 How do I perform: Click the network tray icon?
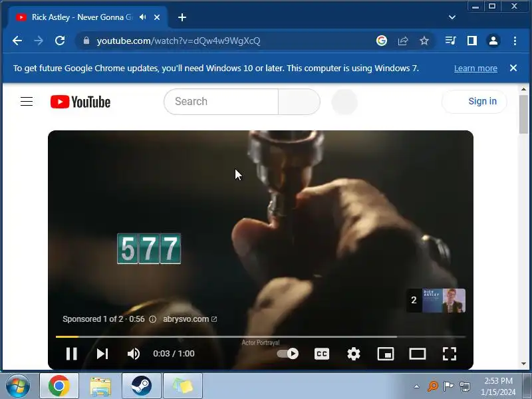pyautogui.click(x=464, y=386)
